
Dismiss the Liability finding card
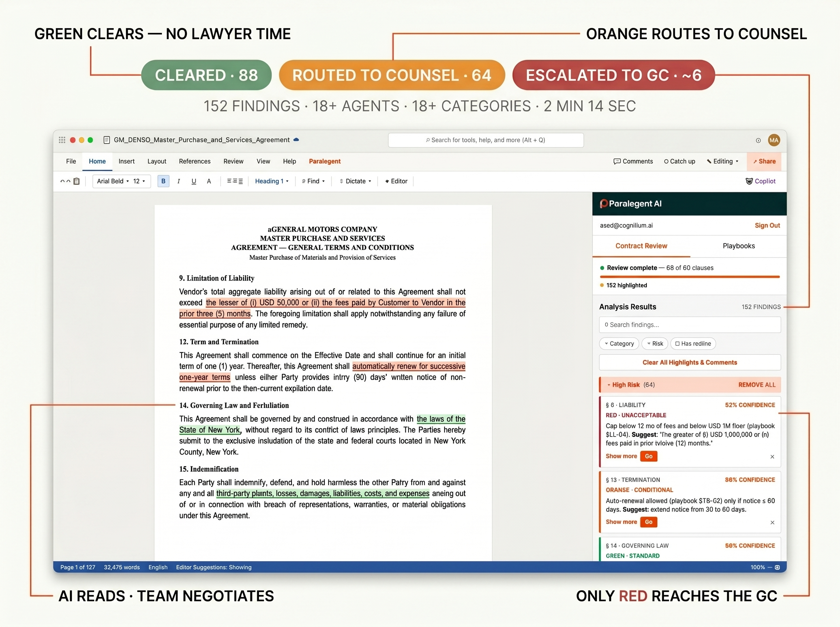[772, 457]
